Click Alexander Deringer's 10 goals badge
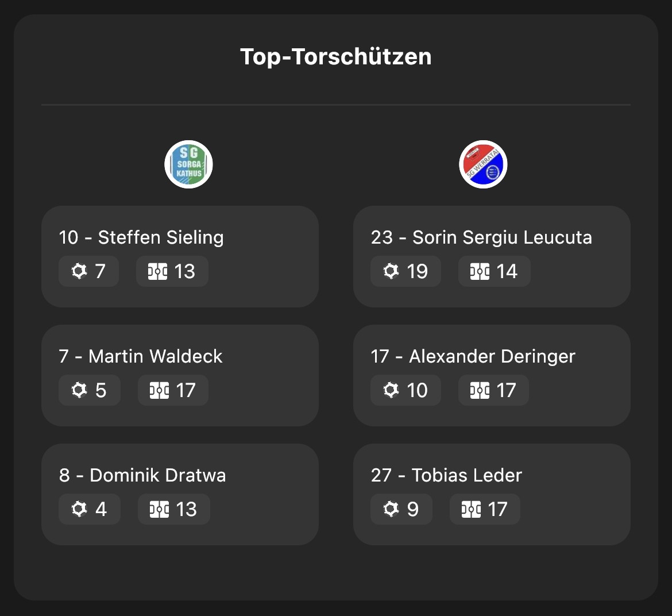This screenshot has height=616, width=672. coord(405,390)
